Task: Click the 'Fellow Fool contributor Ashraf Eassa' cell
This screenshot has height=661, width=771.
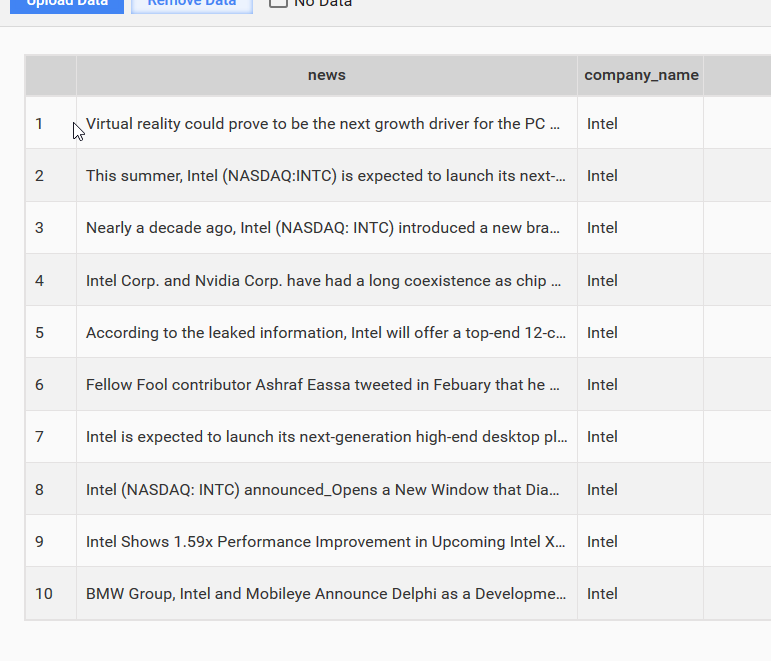Action: tap(326, 385)
